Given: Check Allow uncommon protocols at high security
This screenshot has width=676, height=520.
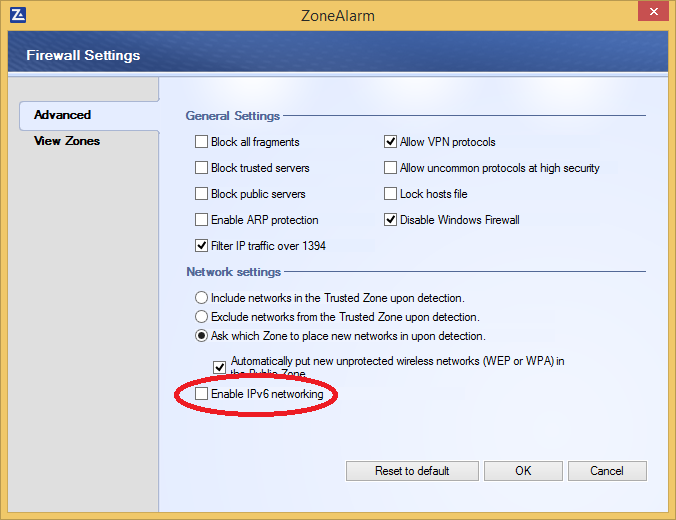Looking at the screenshot, I should pyautogui.click(x=390, y=167).
